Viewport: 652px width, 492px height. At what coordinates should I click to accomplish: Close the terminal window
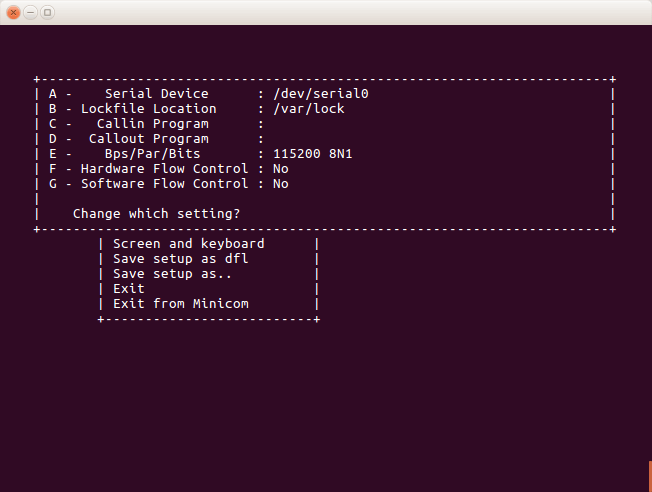[x=13, y=12]
